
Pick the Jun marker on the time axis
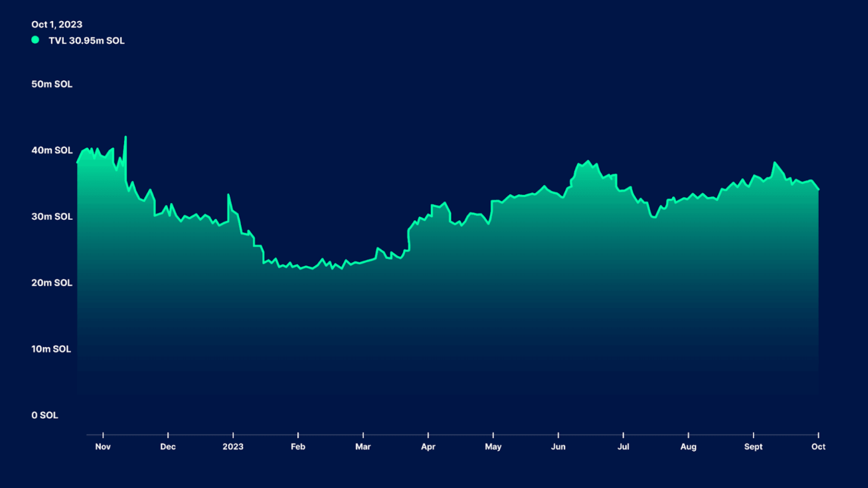pyautogui.click(x=558, y=447)
